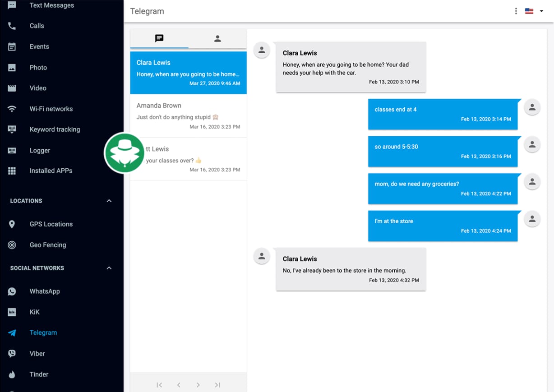Switch to the contacts tab
554x392 pixels.
point(217,38)
